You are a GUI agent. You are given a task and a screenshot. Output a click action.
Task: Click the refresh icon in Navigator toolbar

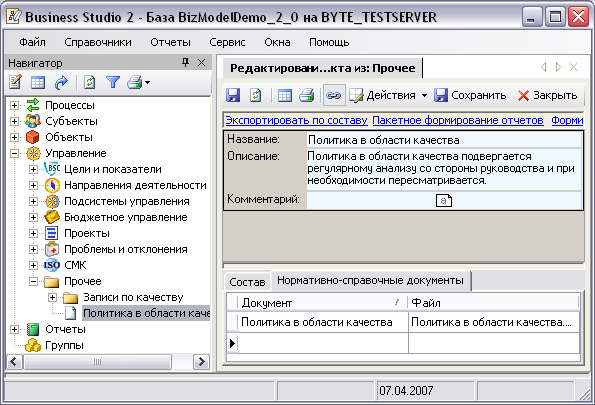pyautogui.click(x=90, y=82)
